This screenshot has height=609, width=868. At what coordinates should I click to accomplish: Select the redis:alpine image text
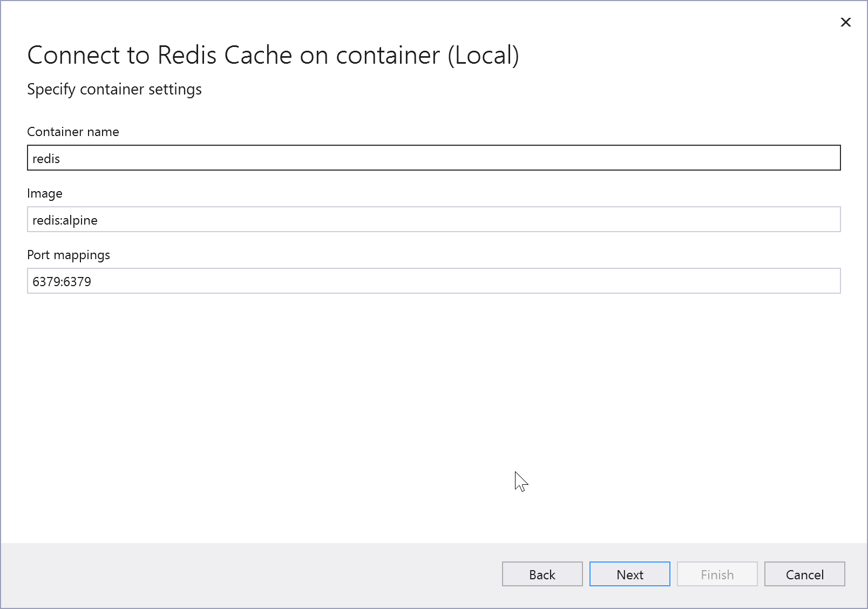(65, 220)
